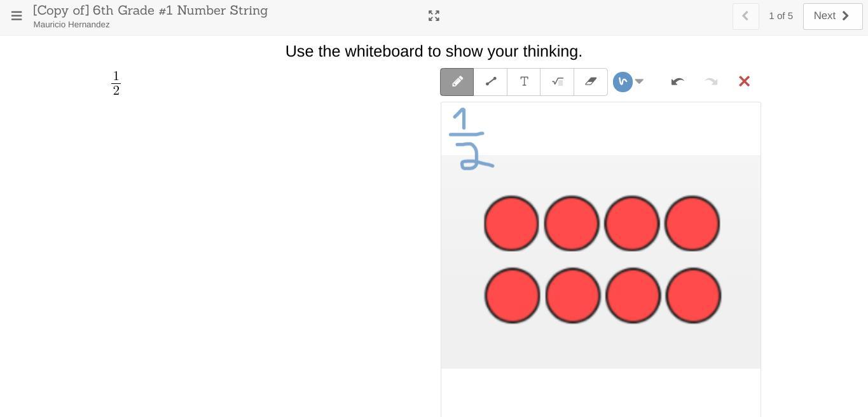Open the hamburger menu

tap(17, 16)
